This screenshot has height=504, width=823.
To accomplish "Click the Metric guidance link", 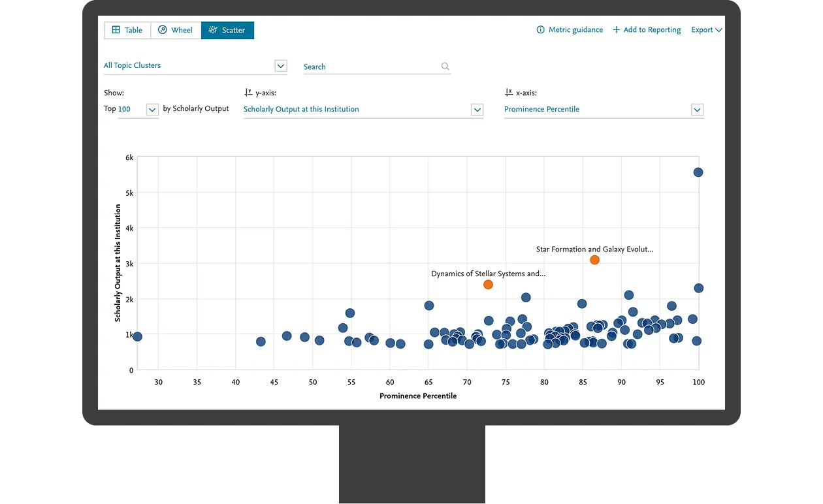I will point(575,29).
